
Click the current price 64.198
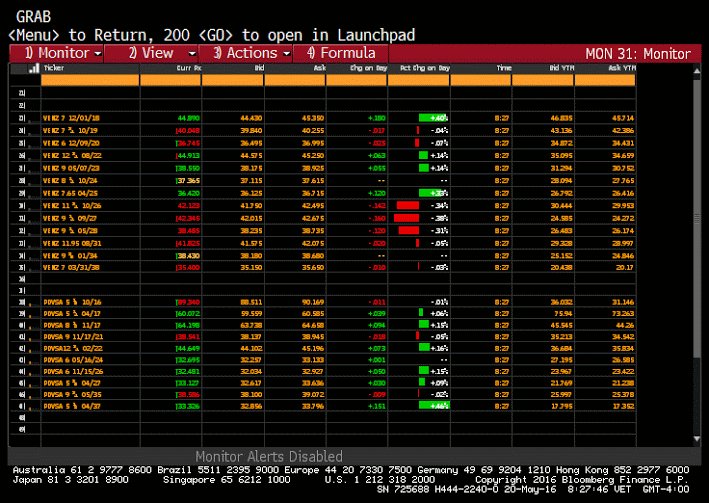(189, 325)
